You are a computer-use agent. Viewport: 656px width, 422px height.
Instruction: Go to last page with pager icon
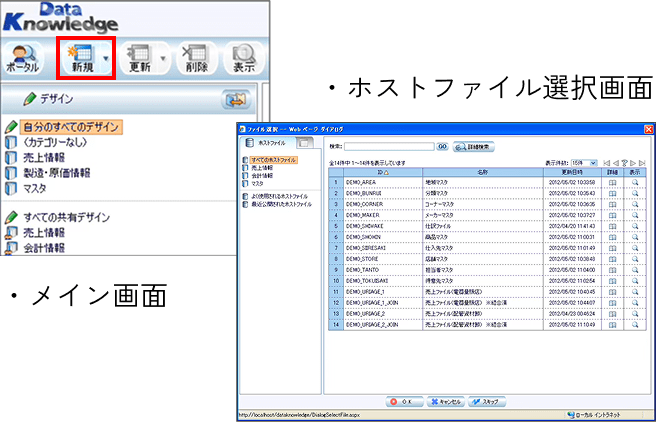click(642, 163)
